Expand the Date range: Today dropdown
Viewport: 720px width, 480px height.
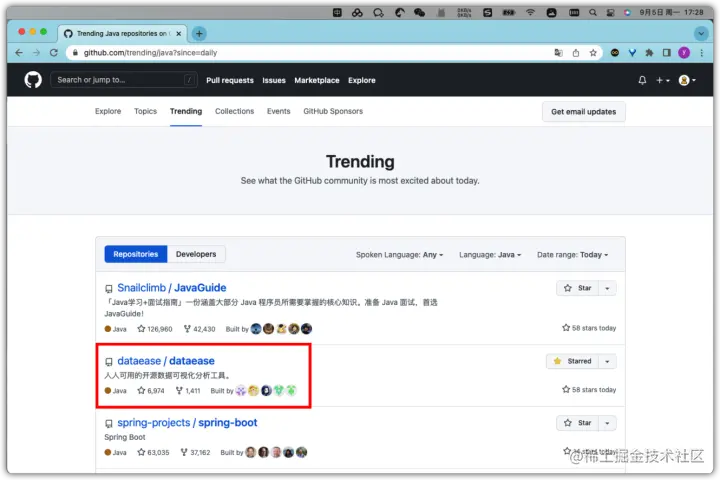coord(572,254)
